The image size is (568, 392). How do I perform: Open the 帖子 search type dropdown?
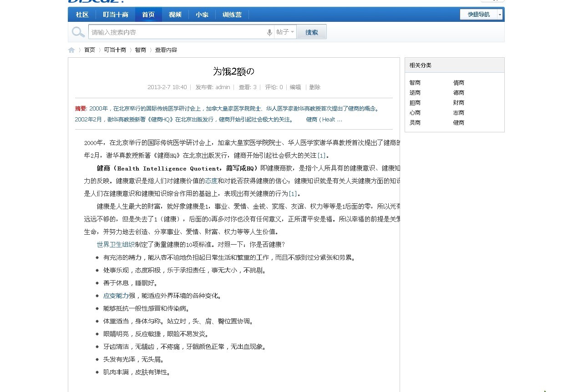pyautogui.click(x=285, y=32)
